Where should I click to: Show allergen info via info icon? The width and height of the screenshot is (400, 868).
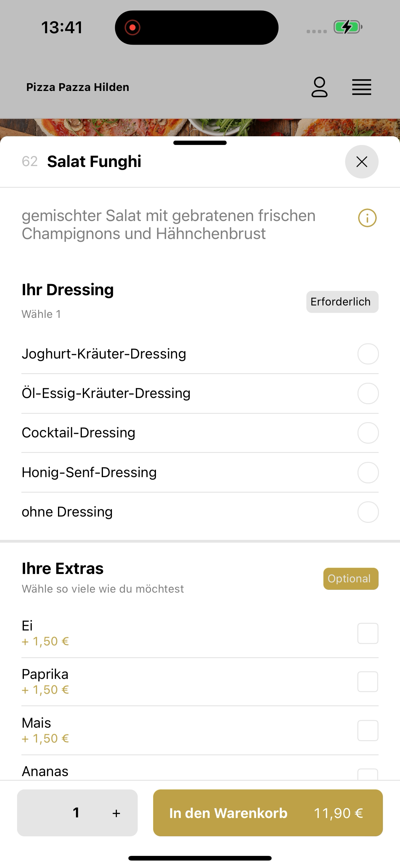click(x=367, y=218)
